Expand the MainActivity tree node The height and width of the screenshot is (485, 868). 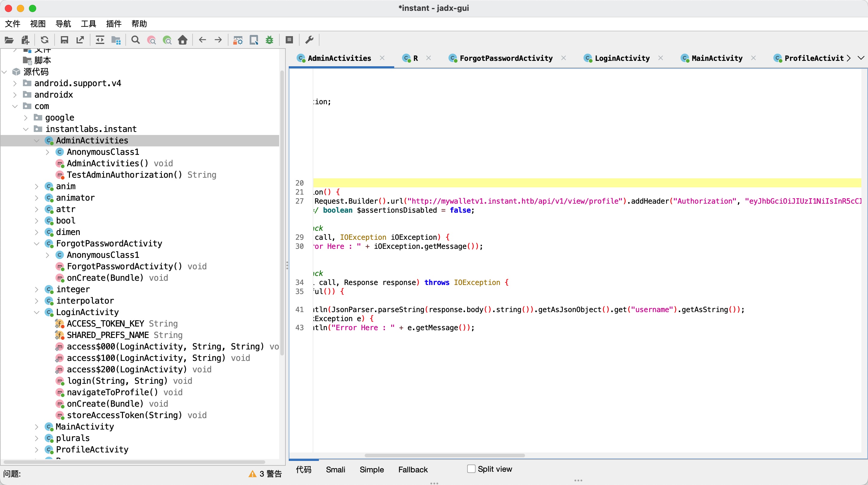37,427
